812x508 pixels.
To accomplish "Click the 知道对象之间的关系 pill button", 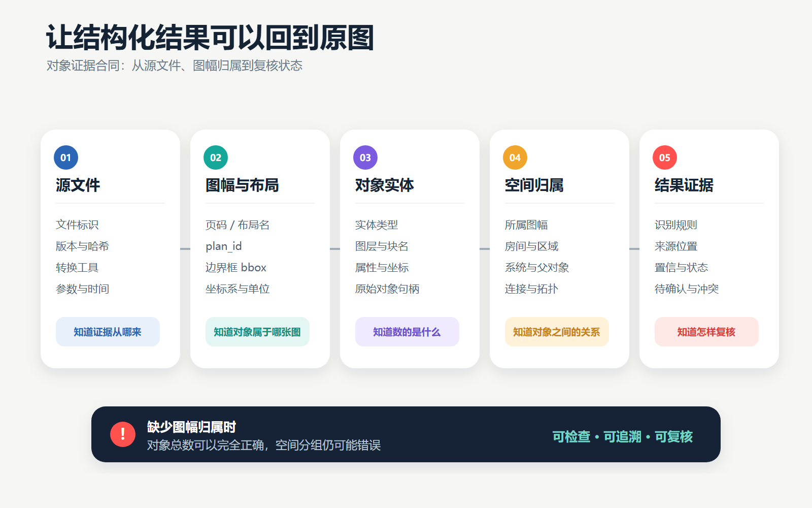I will pyautogui.click(x=557, y=332).
